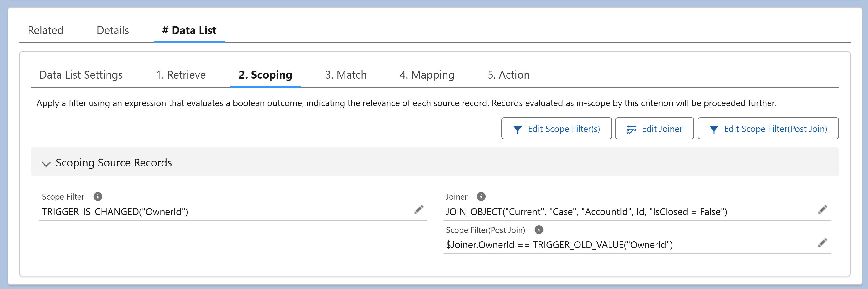Screen dimensions: 868x289
Task: Open the 3. Match step tab
Action: [346, 75]
